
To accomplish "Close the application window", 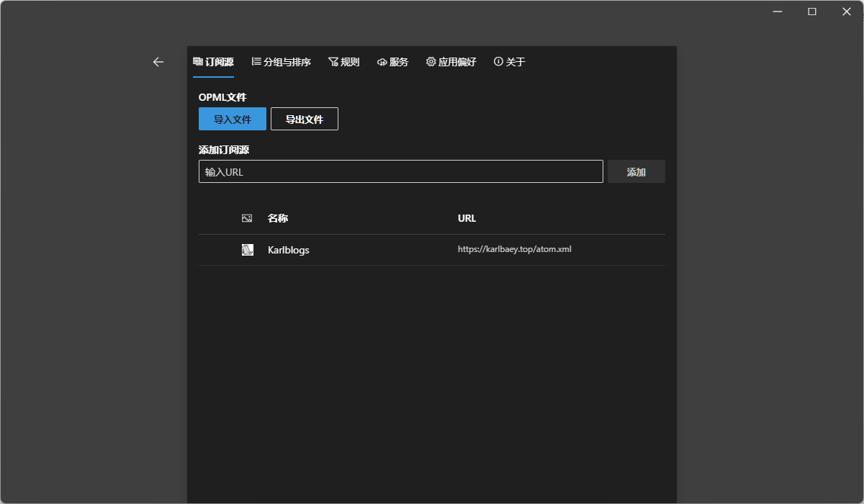I will [x=847, y=12].
